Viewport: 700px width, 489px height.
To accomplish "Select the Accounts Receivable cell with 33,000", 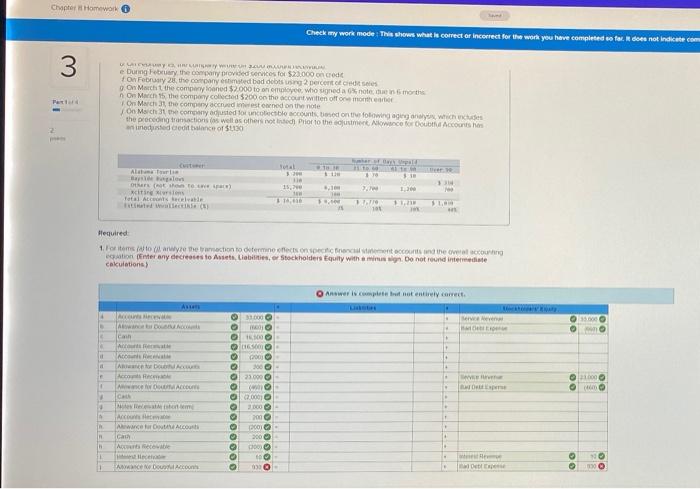I will 172,317.
